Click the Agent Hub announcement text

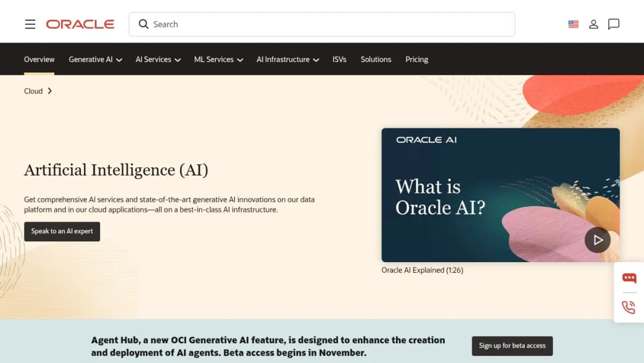pos(268,346)
